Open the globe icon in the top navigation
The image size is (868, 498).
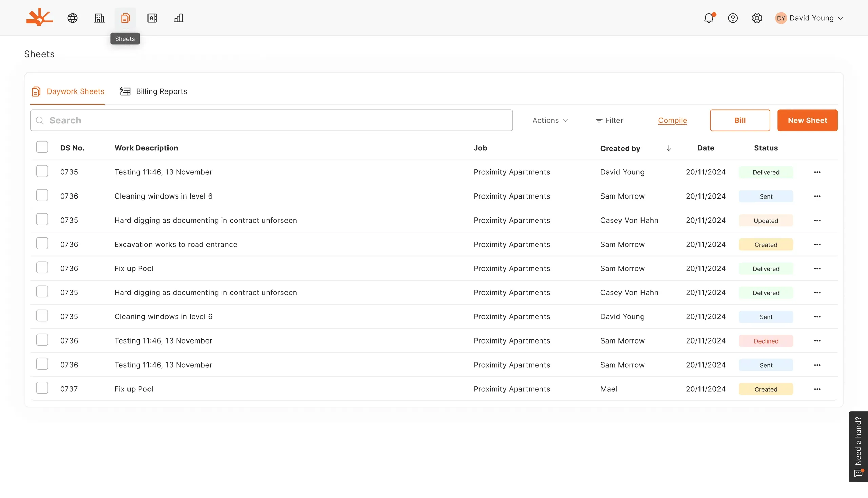[73, 18]
